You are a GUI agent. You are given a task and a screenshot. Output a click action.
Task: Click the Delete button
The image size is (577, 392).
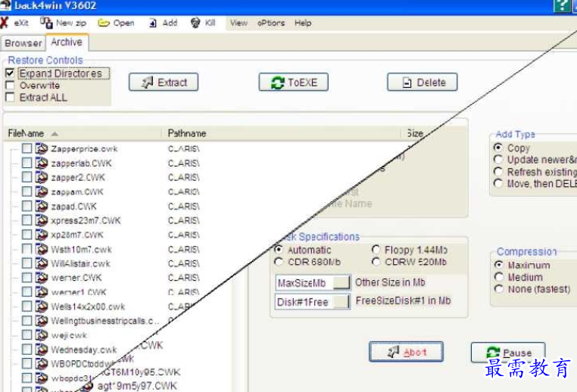click(423, 82)
